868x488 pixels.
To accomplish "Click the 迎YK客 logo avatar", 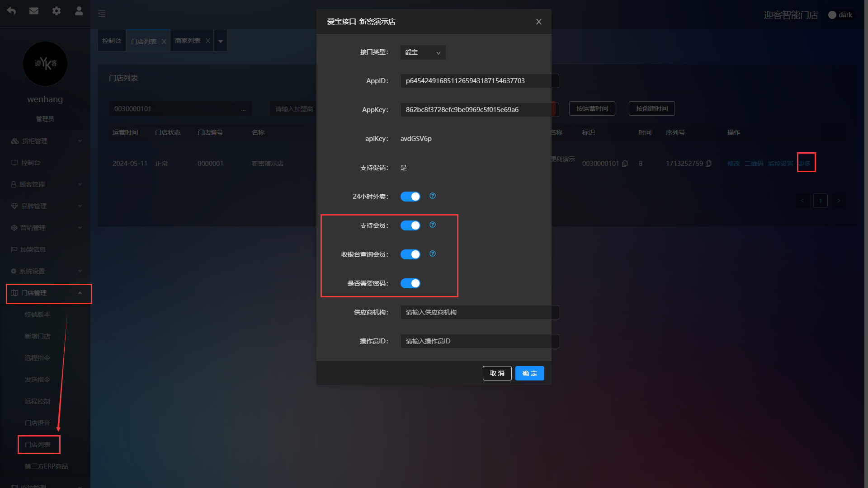I will 45,64.
